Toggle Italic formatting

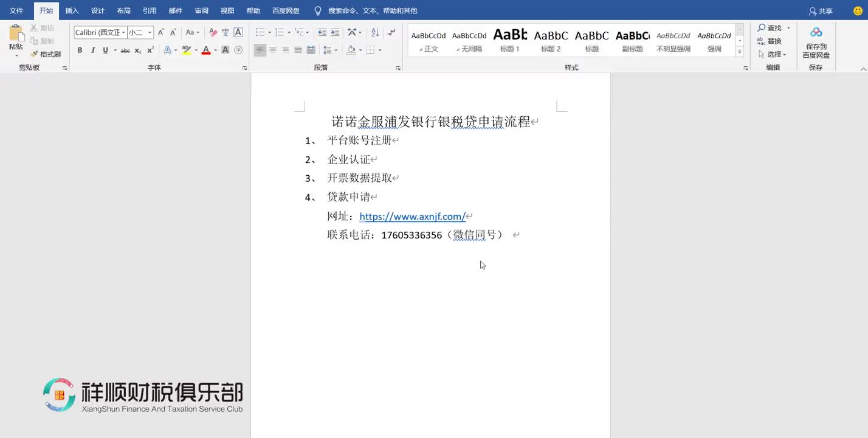(x=93, y=50)
